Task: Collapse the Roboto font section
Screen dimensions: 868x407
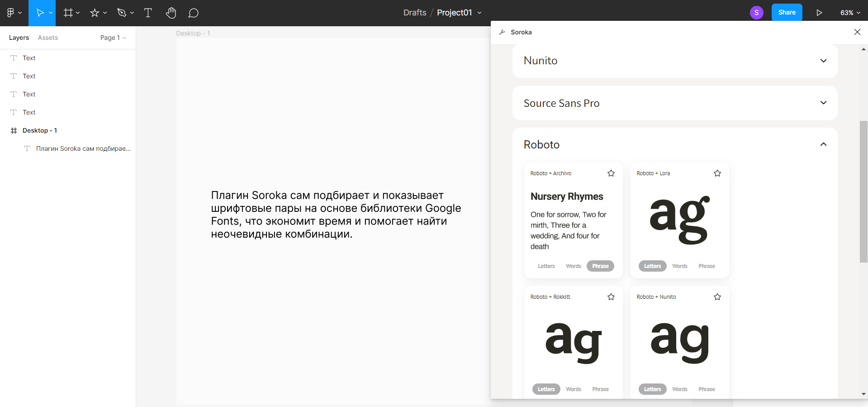Action: [x=823, y=144]
